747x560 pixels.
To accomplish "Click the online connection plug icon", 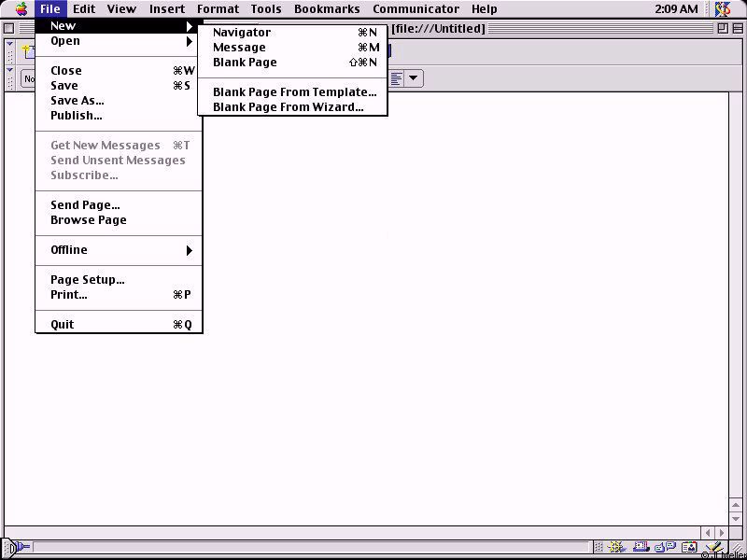I will click(x=19, y=548).
